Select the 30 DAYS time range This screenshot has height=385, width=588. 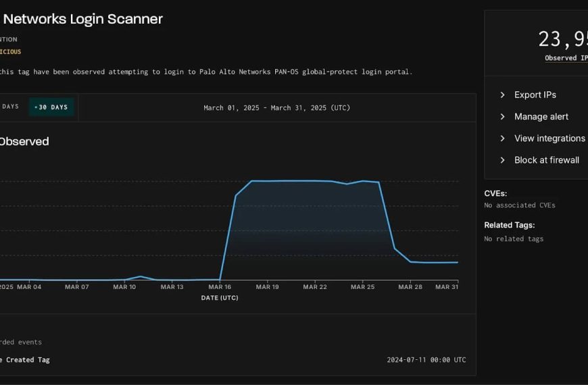tap(51, 107)
